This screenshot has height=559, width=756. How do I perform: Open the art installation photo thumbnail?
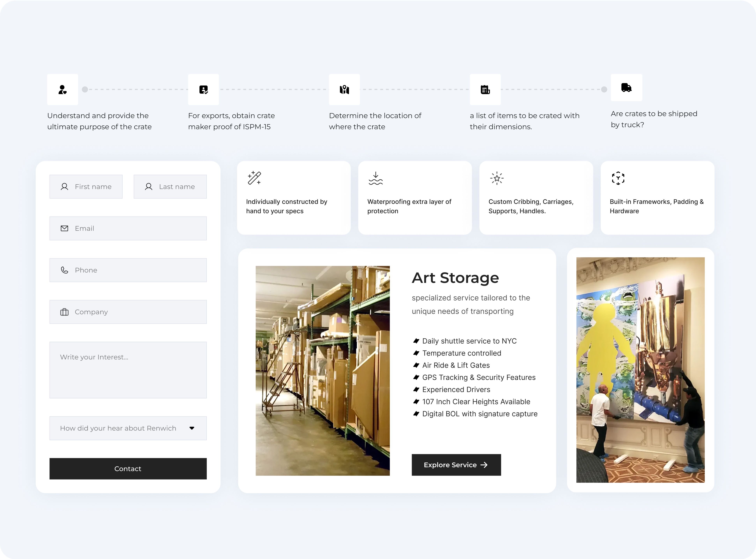[x=640, y=370]
